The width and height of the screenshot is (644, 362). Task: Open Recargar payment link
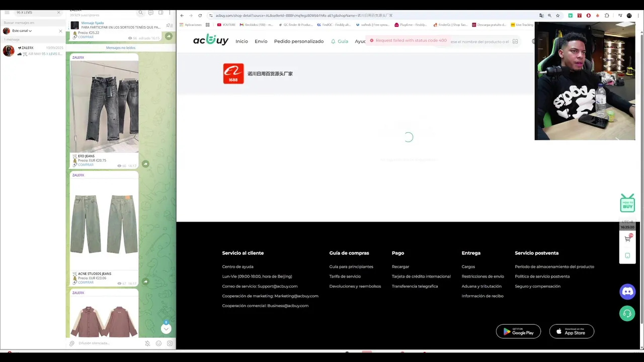(x=400, y=266)
